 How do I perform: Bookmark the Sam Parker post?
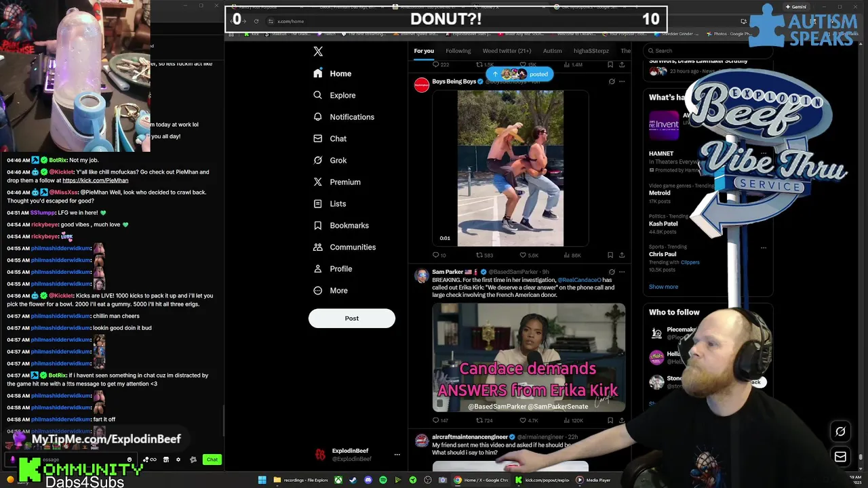[610, 420]
